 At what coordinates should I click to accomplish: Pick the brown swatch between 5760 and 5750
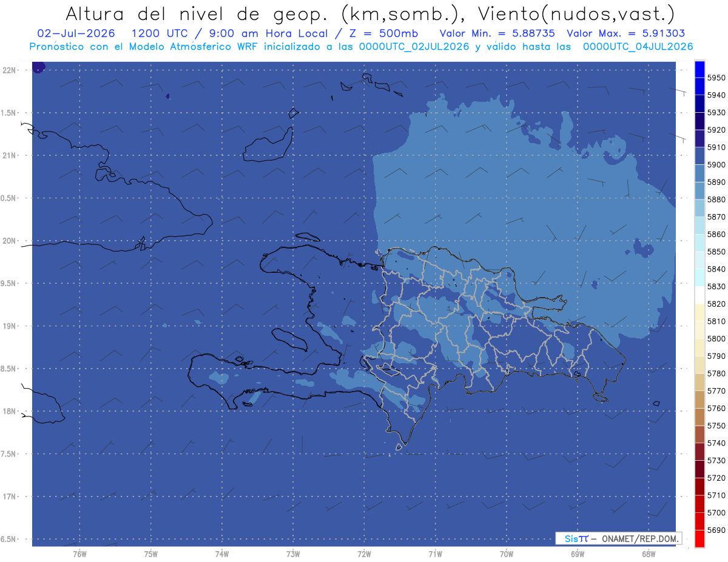(699, 416)
